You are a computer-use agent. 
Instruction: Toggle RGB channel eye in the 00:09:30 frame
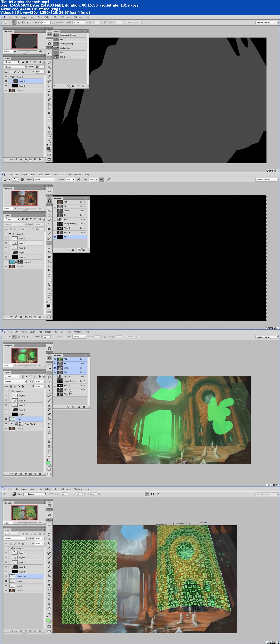(x=55, y=359)
